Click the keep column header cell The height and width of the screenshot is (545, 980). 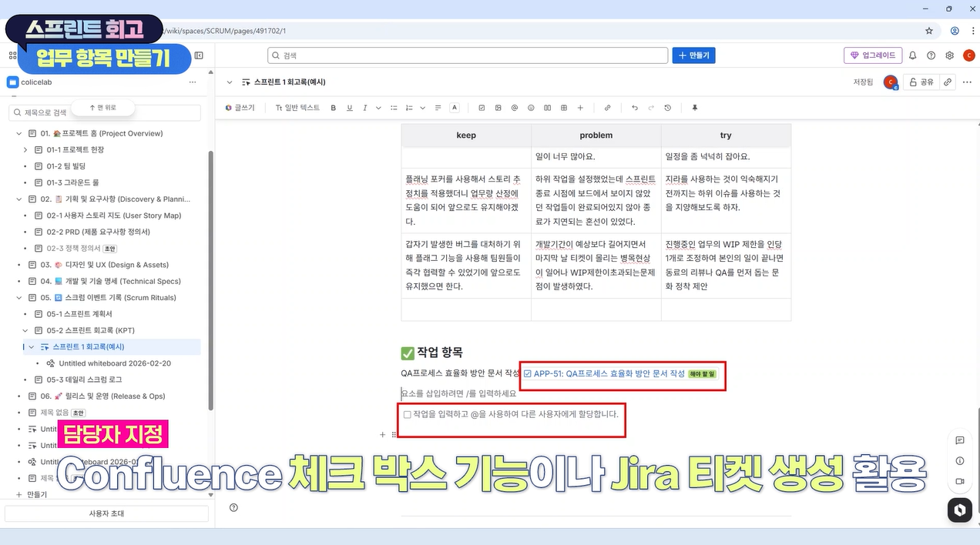click(x=466, y=135)
